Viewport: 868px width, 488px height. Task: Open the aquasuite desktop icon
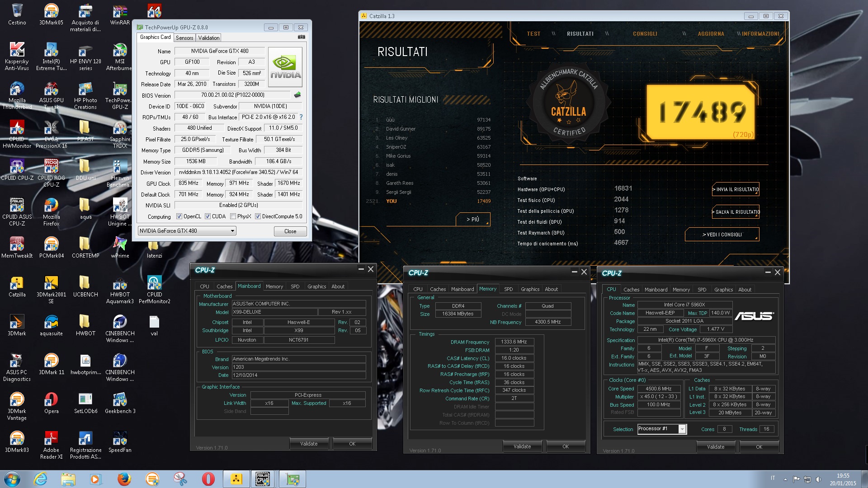[51, 325]
